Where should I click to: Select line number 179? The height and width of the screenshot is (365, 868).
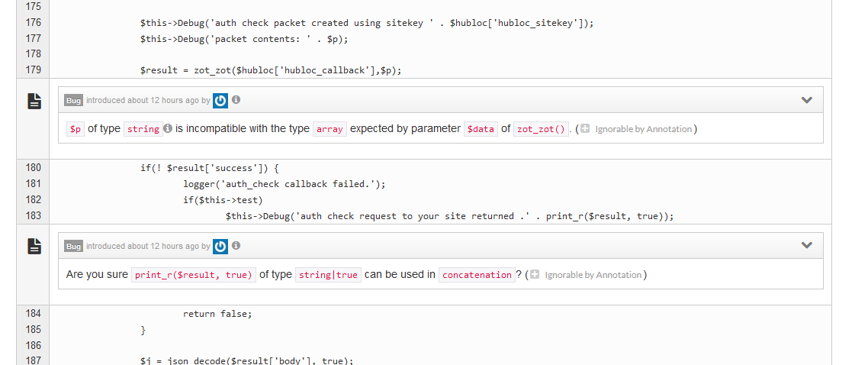[33, 69]
